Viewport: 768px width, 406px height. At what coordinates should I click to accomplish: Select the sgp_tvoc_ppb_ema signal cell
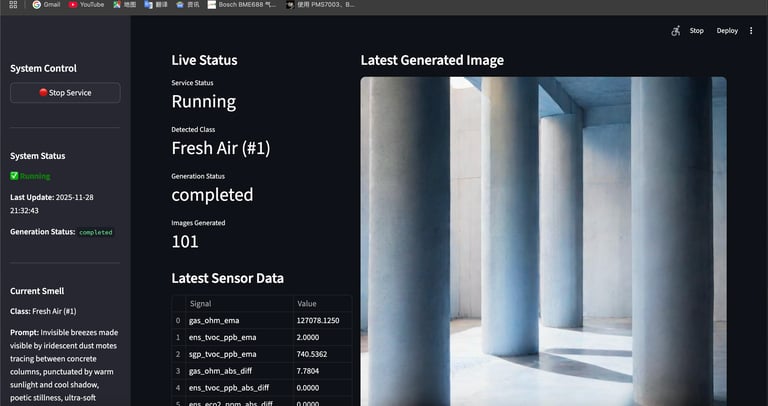click(x=240, y=354)
